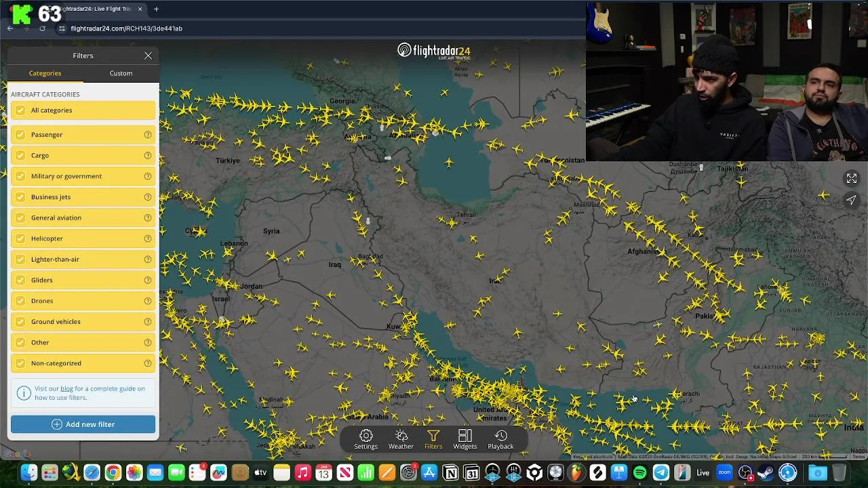
Task: Click help icon next to Passenger
Action: [x=147, y=135]
